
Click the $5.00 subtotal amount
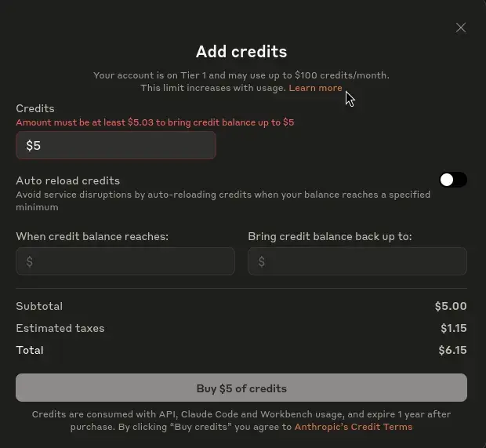coord(451,306)
